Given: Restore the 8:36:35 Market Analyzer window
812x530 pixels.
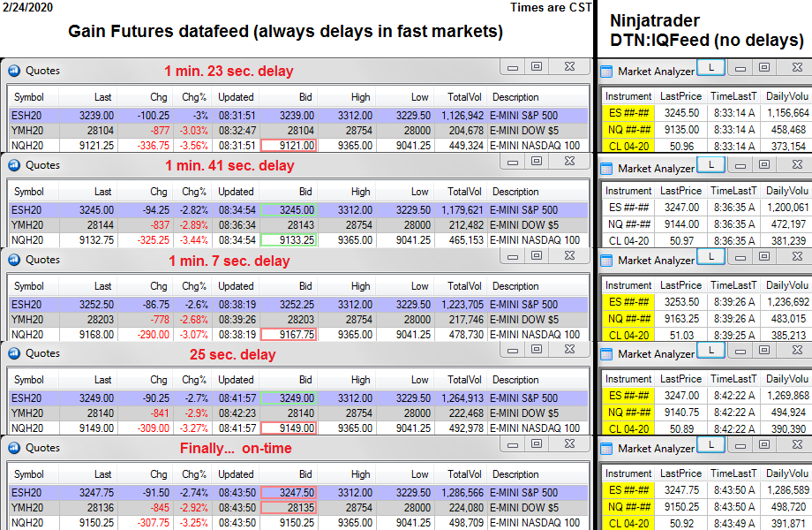Looking at the screenshot, I should [x=763, y=165].
